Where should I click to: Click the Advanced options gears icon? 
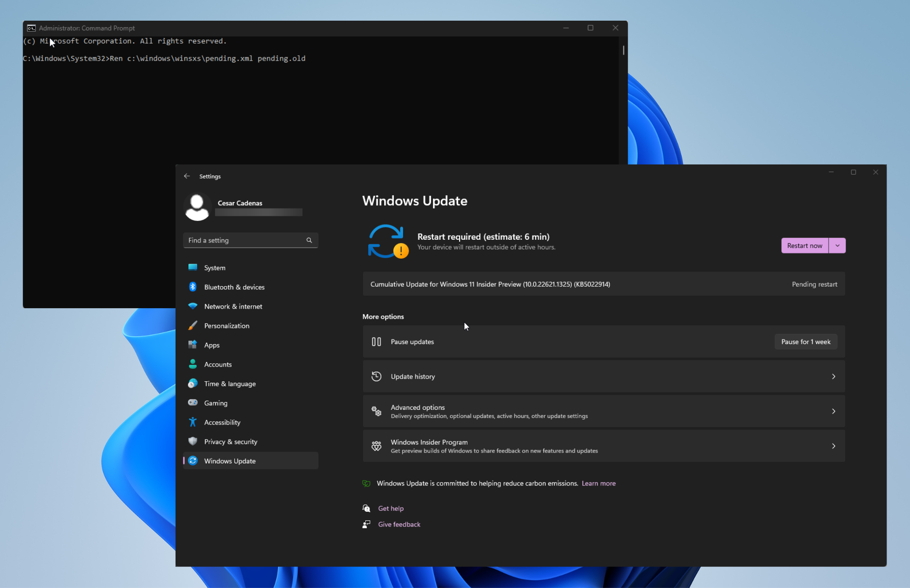pyautogui.click(x=376, y=411)
